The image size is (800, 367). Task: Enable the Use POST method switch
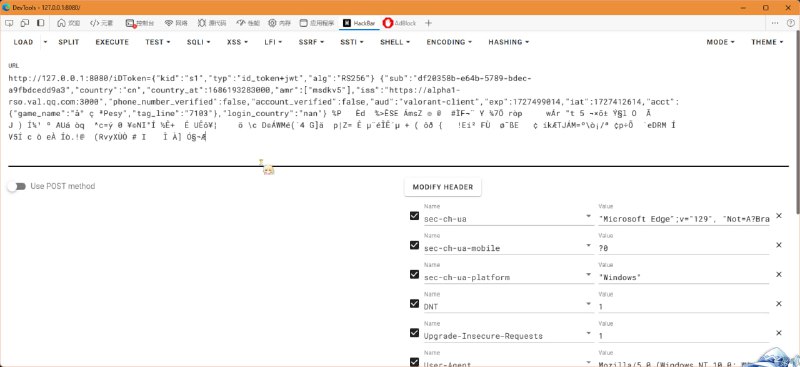16,186
